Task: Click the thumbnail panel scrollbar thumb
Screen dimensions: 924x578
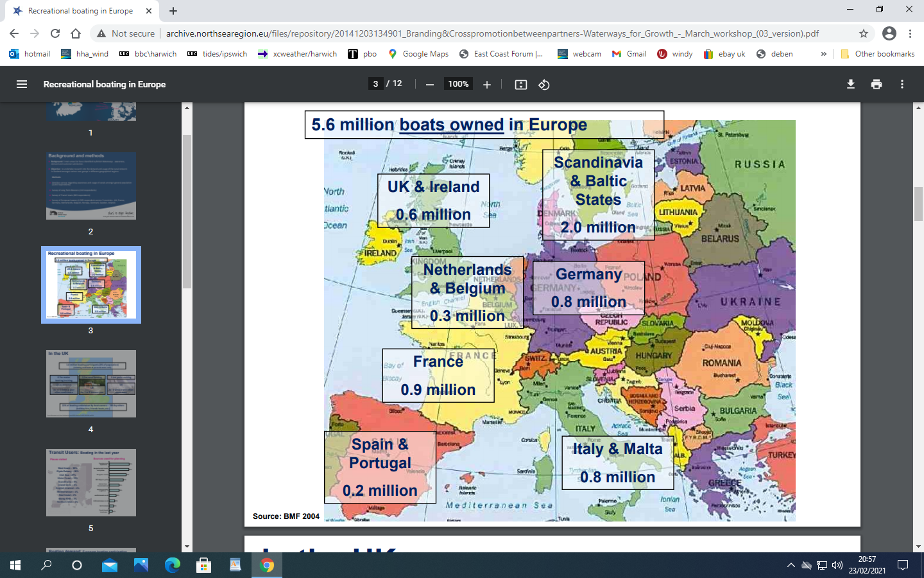Action: (x=187, y=212)
